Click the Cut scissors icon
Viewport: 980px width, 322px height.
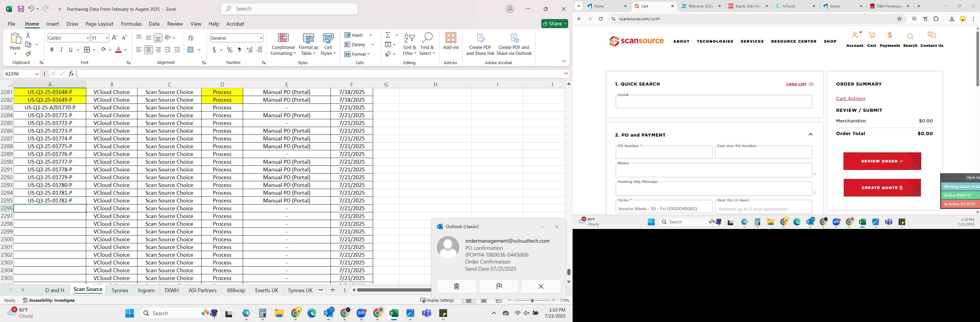pyautogui.click(x=28, y=35)
